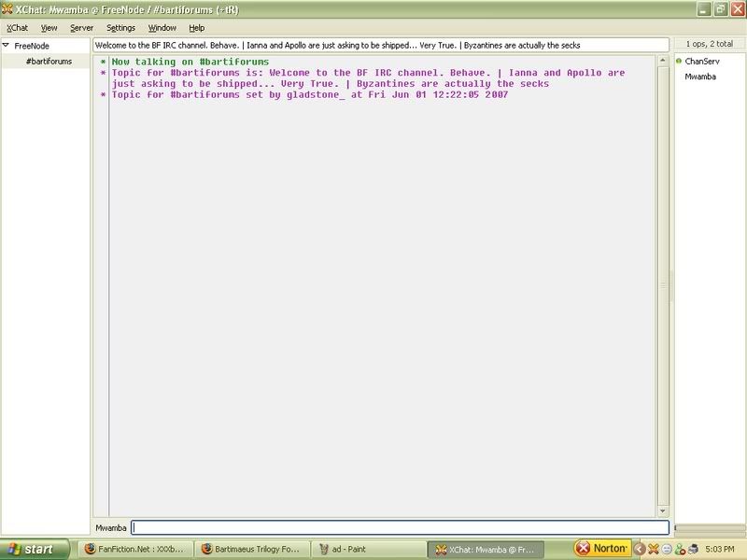The height and width of the screenshot is (560, 747).
Task: Click the chat scrollbar up arrow
Action: pyautogui.click(x=664, y=60)
